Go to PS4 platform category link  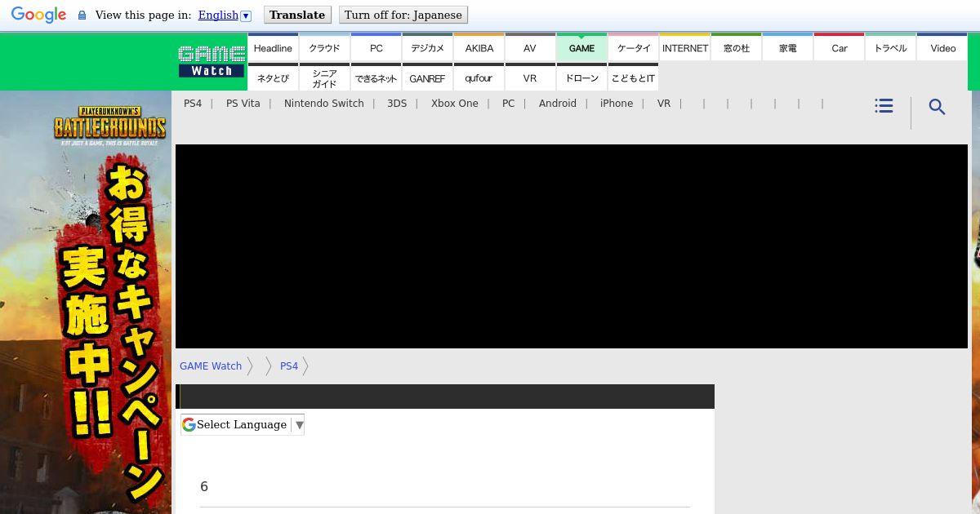coord(193,104)
